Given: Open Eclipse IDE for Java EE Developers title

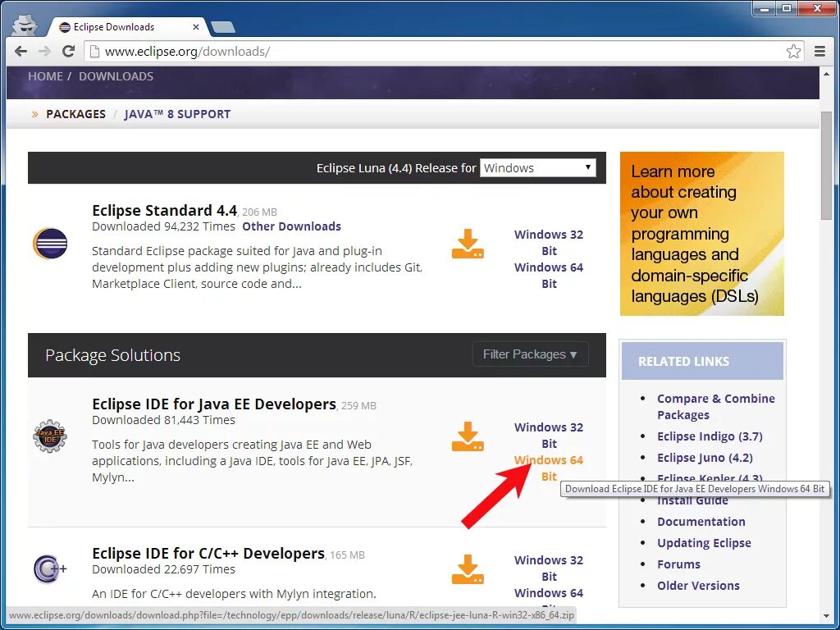Looking at the screenshot, I should pos(214,404).
